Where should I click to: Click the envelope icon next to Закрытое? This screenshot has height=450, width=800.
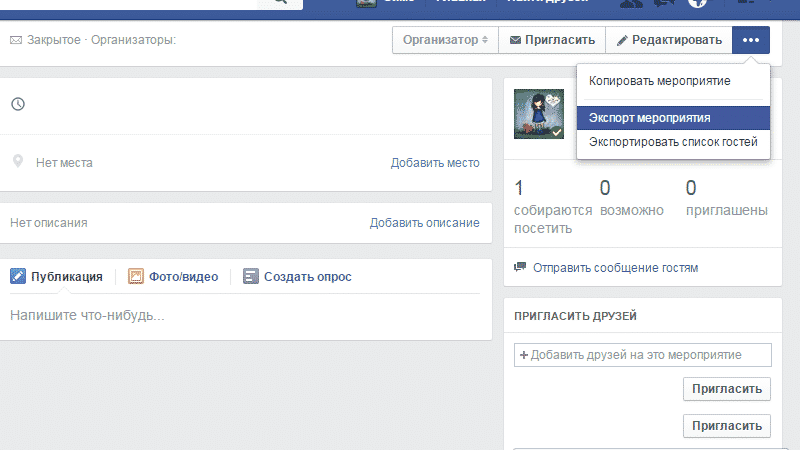16,40
